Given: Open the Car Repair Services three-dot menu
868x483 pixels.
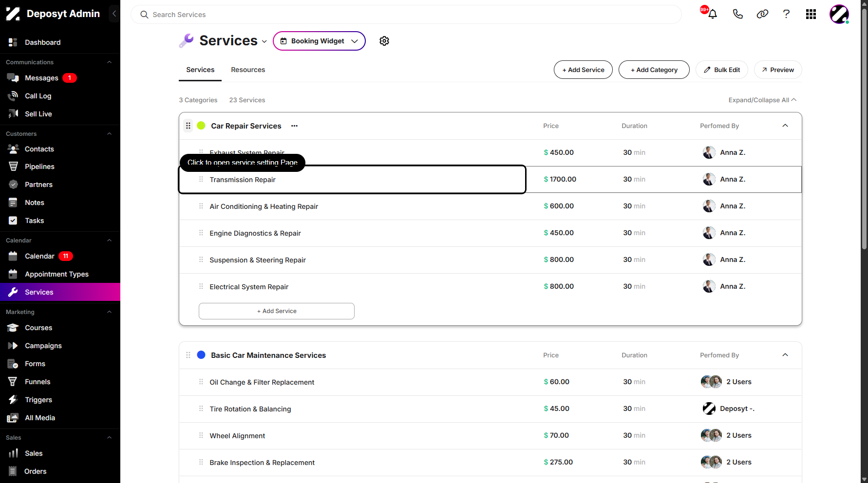Looking at the screenshot, I should point(294,126).
